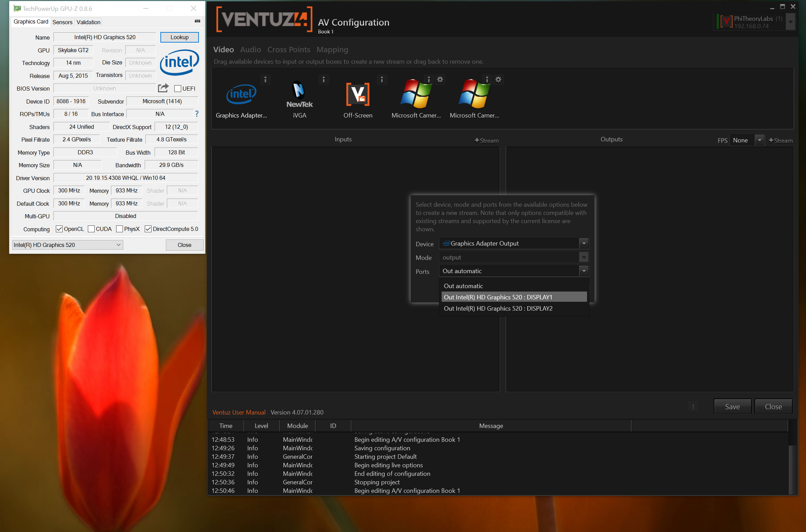Click the Ventuz Off-Screen device icon

[358, 95]
